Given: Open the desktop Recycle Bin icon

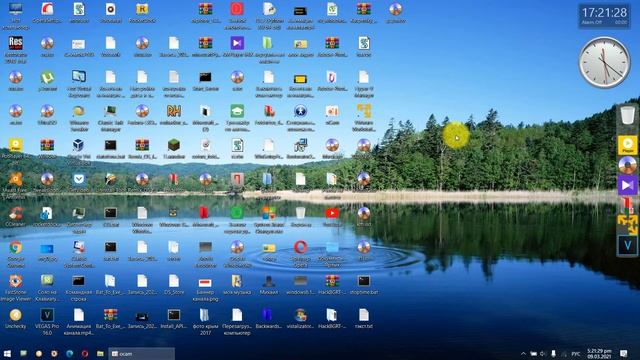Looking at the screenshot, I should point(300,213).
